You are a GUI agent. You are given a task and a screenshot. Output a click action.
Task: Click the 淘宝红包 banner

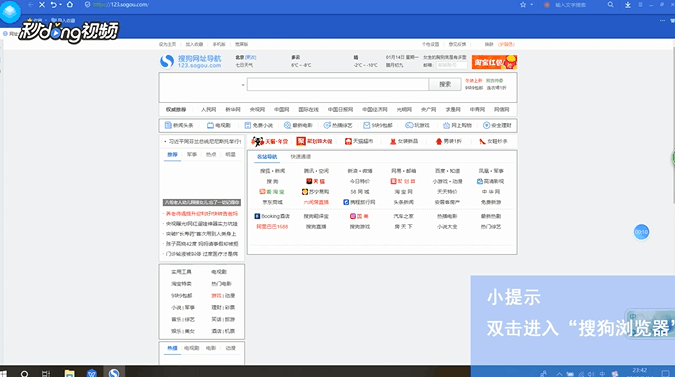coord(494,62)
